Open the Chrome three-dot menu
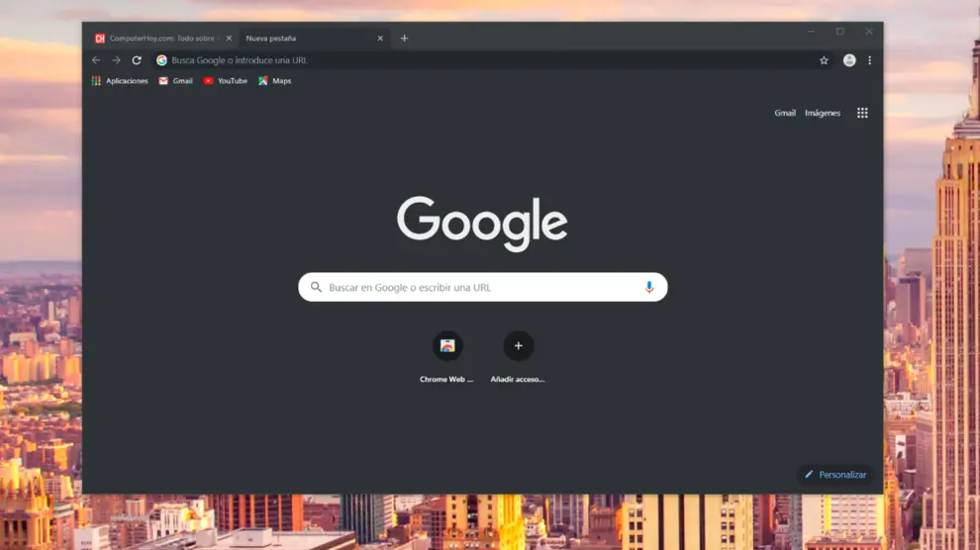This screenshot has width=980, height=550. point(870,60)
